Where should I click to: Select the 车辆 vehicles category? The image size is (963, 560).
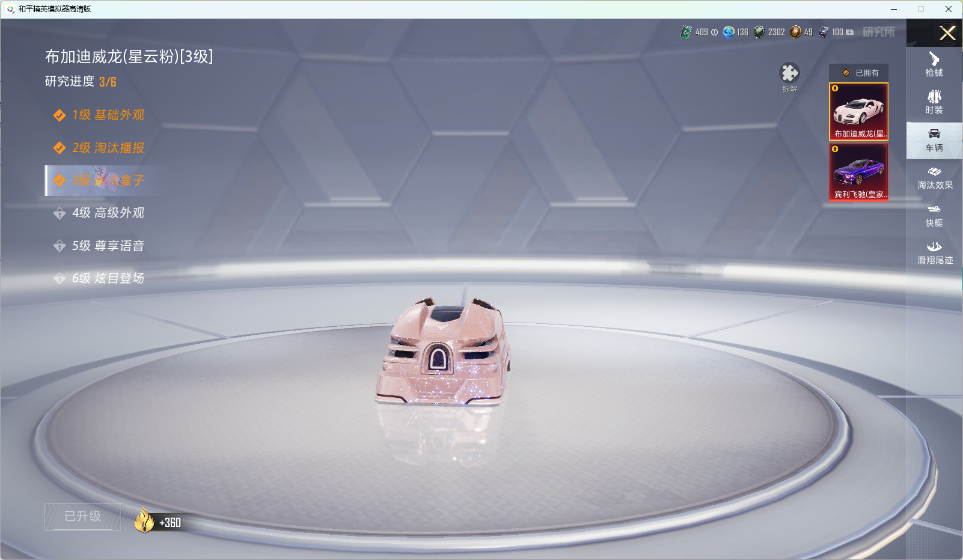click(x=934, y=140)
